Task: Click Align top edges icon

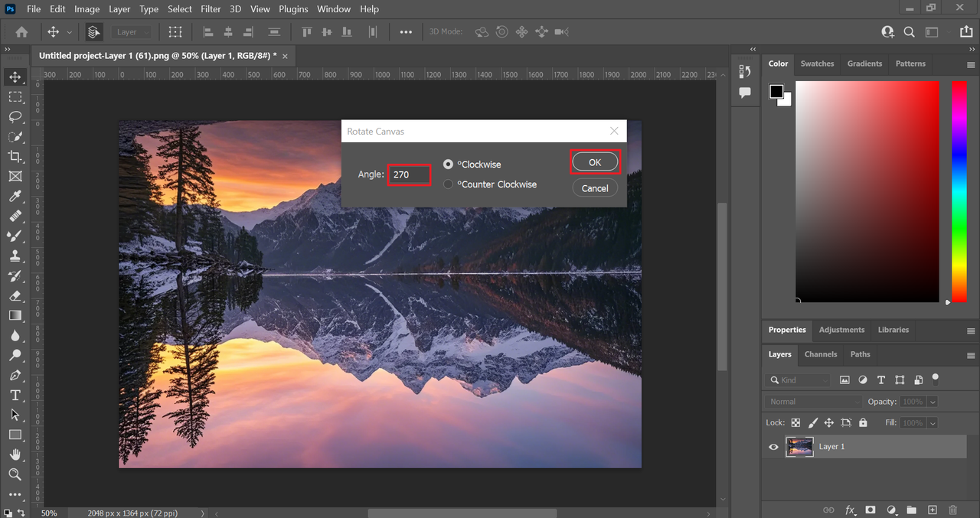Action: point(307,32)
